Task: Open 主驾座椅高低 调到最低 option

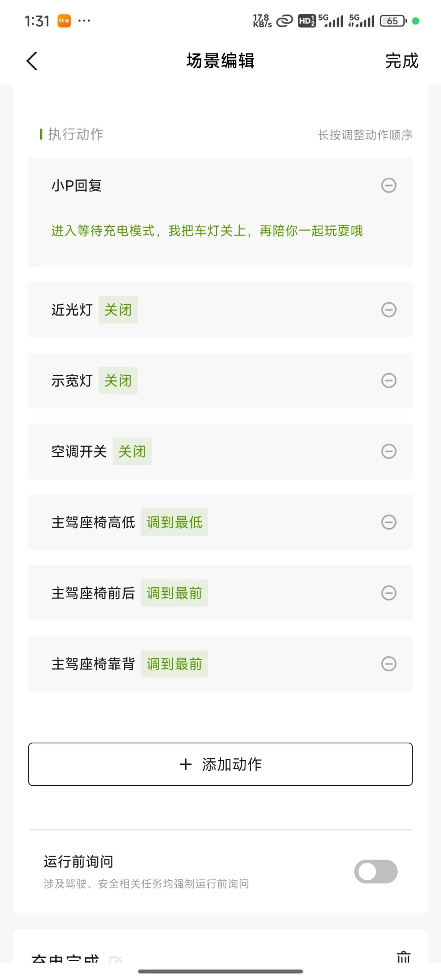Action: coord(174,522)
